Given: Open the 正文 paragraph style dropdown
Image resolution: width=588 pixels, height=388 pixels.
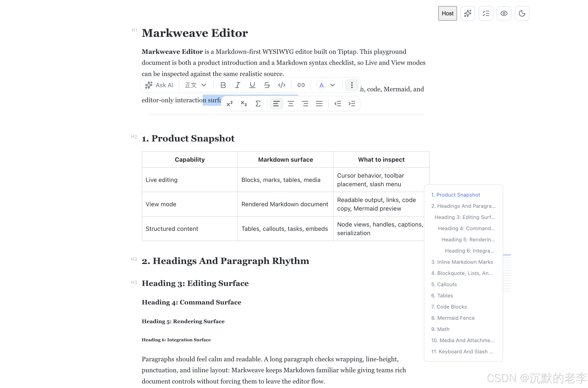Looking at the screenshot, I should [196, 85].
